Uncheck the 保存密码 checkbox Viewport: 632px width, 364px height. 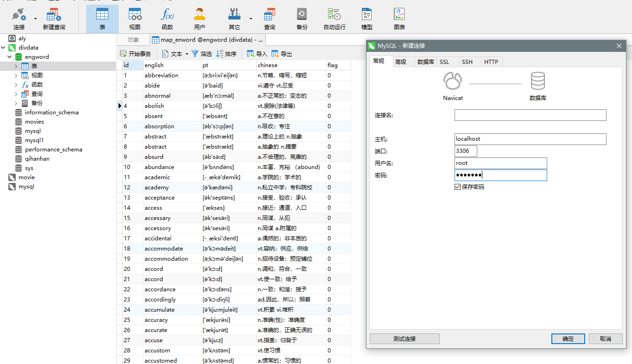[x=458, y=187]
